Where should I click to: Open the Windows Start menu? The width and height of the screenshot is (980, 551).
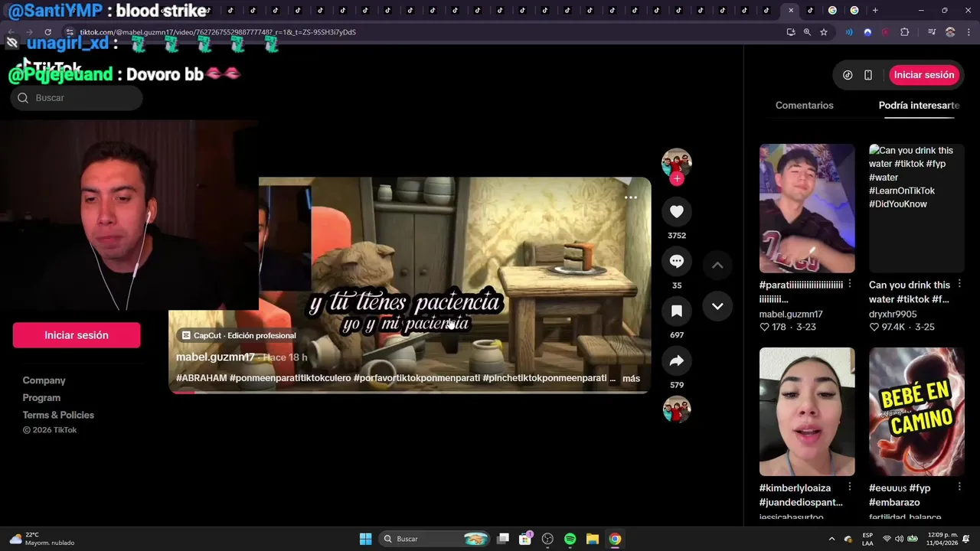pos(366,539)
